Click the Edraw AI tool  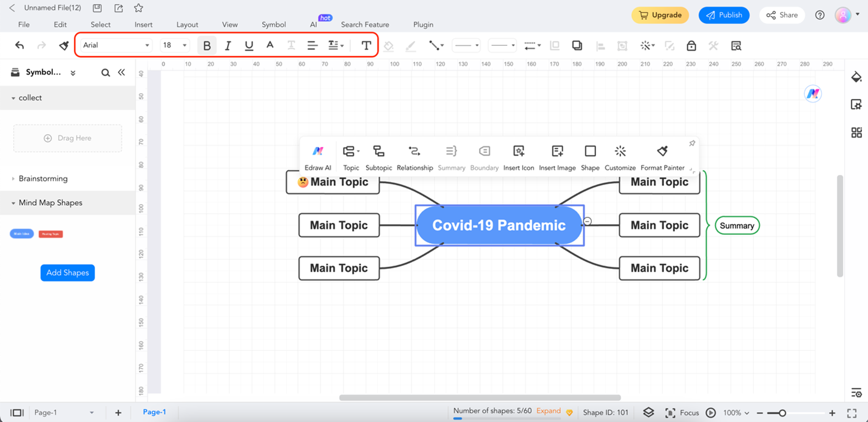318,158
